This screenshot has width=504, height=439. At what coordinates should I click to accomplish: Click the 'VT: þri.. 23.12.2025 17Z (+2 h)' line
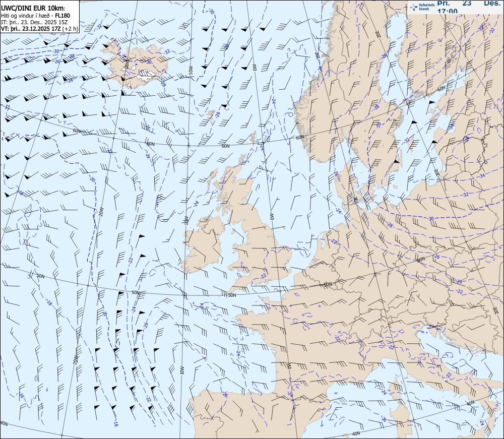tap(39, 29)
